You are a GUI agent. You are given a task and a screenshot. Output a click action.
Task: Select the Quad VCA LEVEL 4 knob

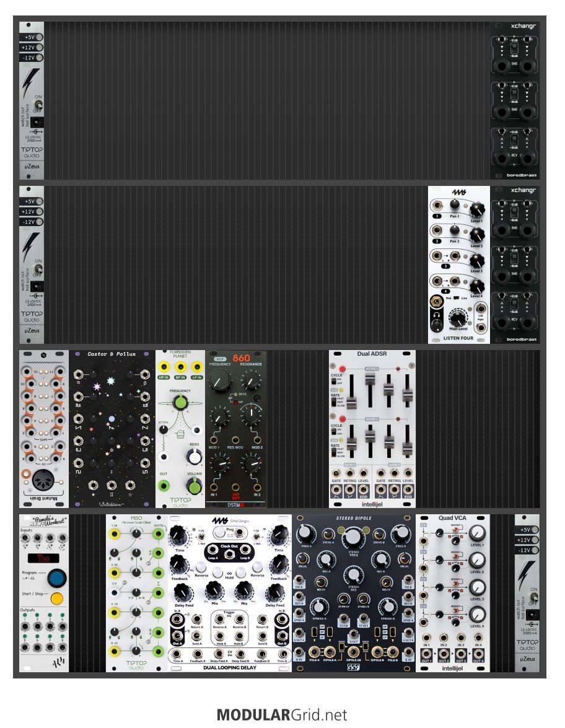pyautogui.click(x=477, y=615)
